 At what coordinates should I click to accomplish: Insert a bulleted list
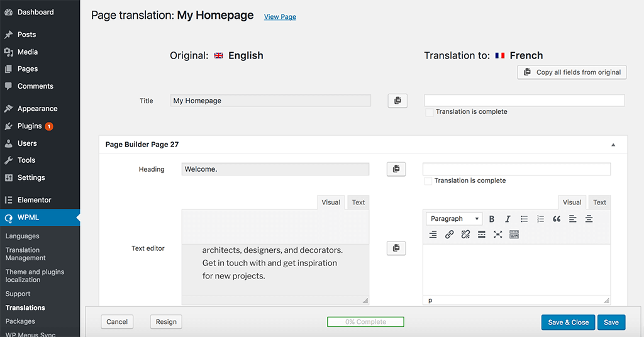pyautogui.click(x=524, y=219)
